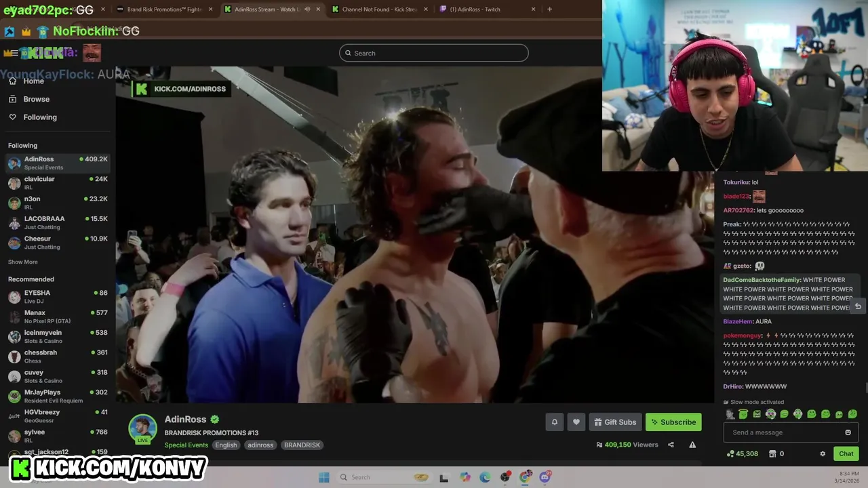Open the emoji picker in message box
The image size is (868, 488).
pyautogui.click(x=848, y=432)
